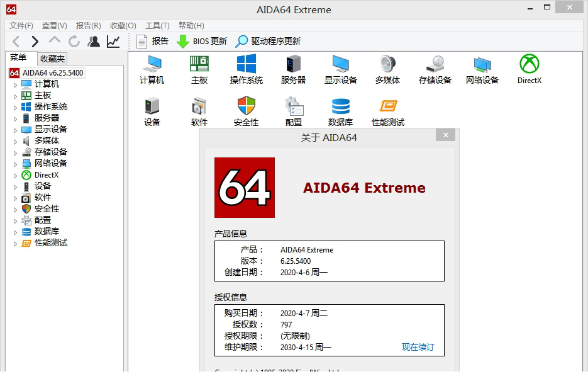588x386 pixels.
Task: Open the DirectX category icon
Action: tap(528, 68)
